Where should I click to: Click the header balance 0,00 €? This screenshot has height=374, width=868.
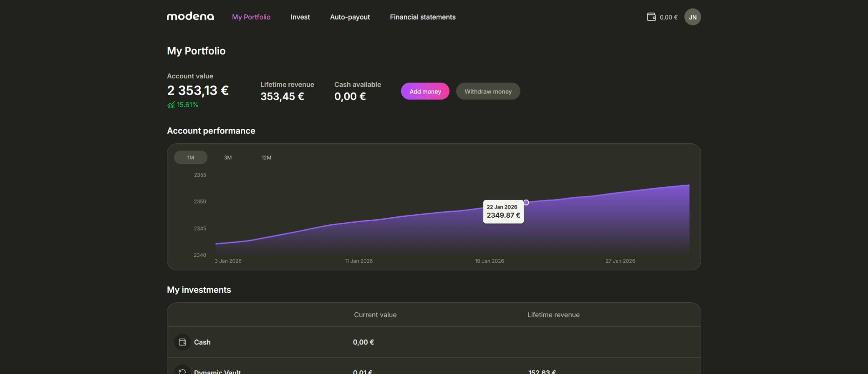click(669, 17)
